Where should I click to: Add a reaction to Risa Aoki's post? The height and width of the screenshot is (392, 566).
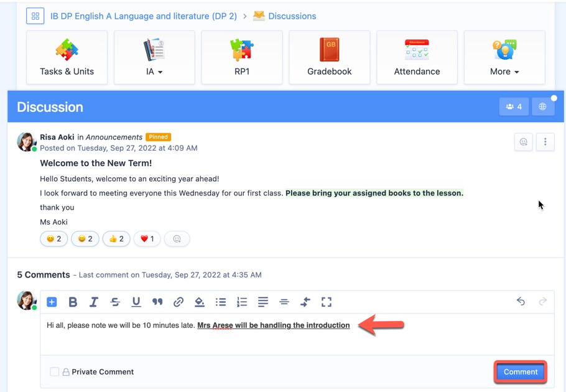point(523,142)
